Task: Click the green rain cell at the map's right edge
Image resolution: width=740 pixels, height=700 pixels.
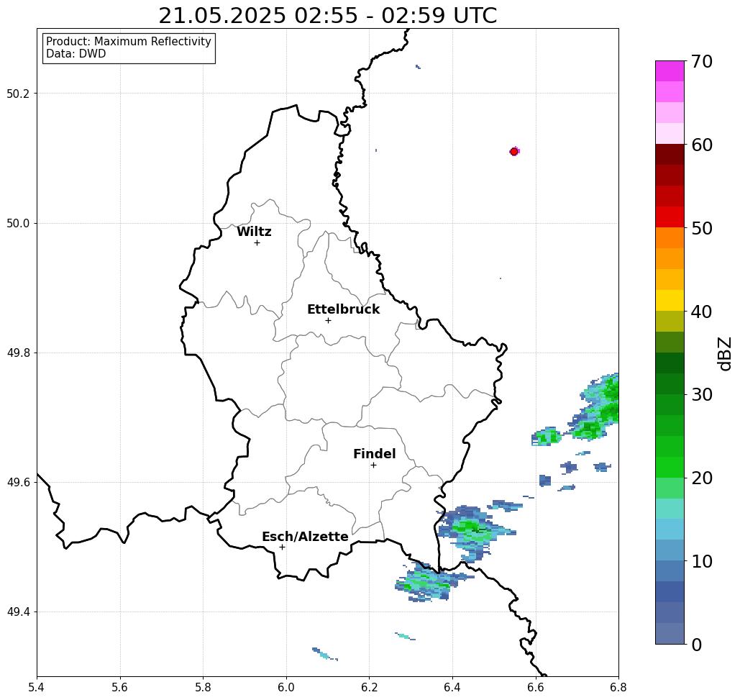Action: point(595,407)
